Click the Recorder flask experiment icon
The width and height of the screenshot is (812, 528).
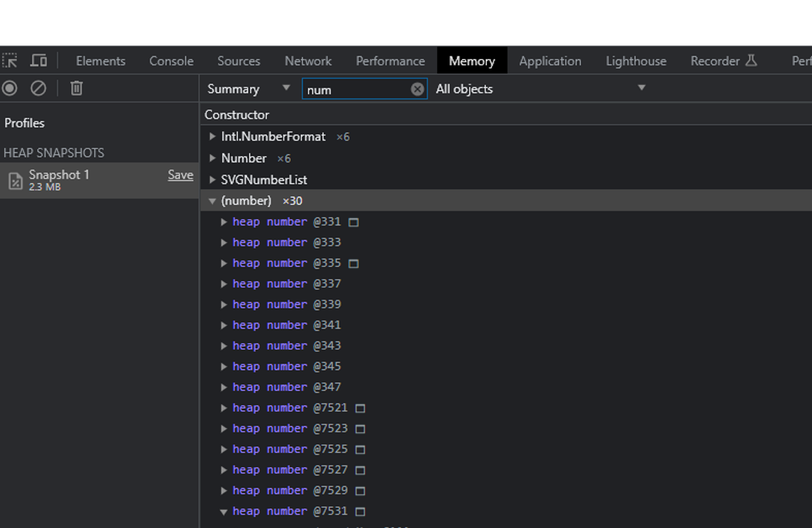point(751,61)
